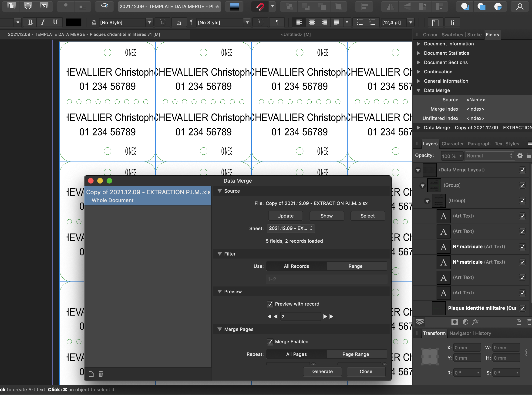
Task: Open the black text colour swatch
Action: coord(73,22)
